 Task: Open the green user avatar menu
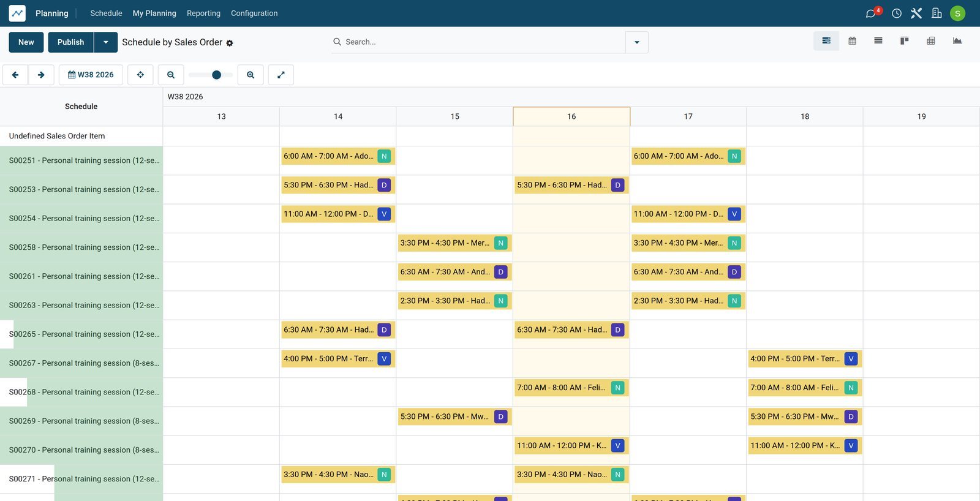(957, 13)
